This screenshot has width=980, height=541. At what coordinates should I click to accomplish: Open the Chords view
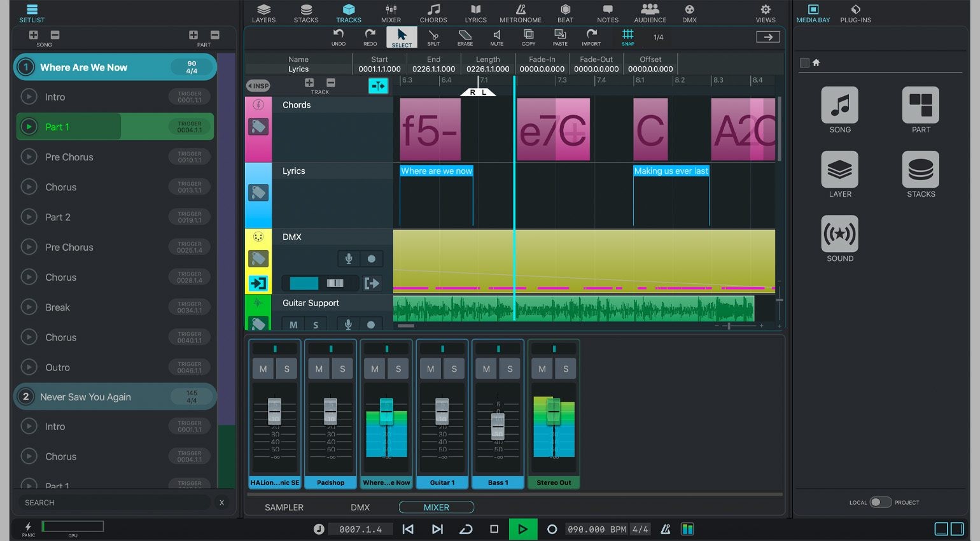click(x=433, y=13)
